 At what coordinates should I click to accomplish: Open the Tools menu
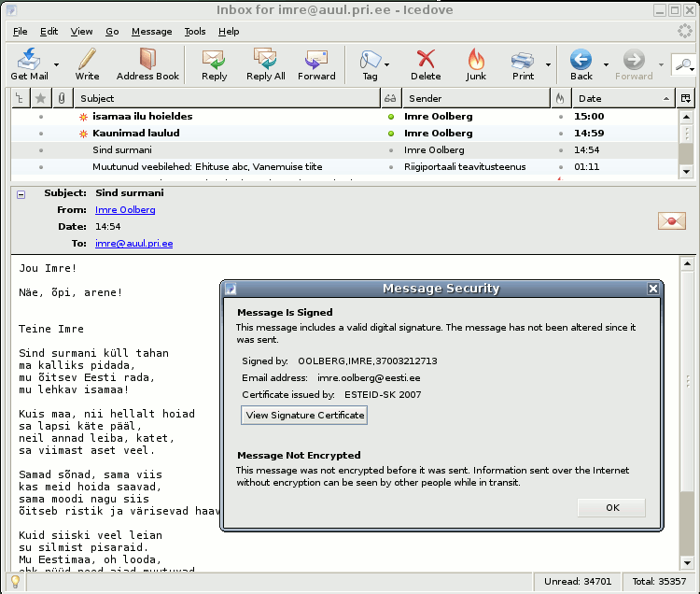coord(195,31)
